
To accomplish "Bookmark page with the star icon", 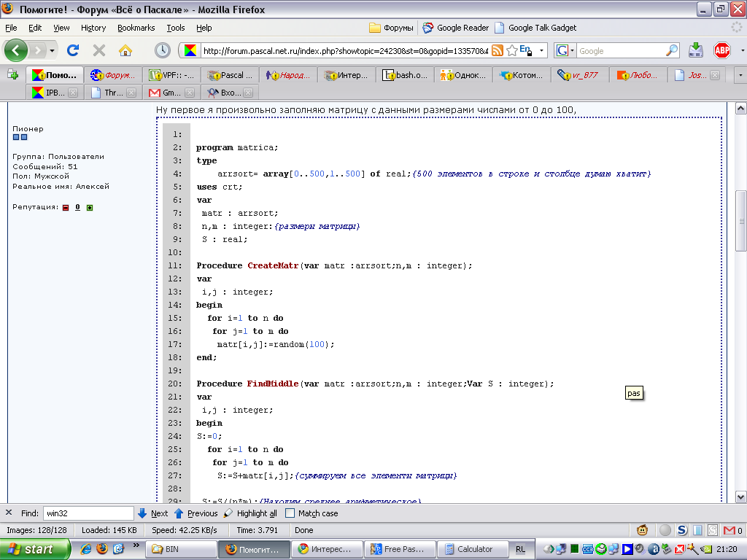I will (512, 50).
